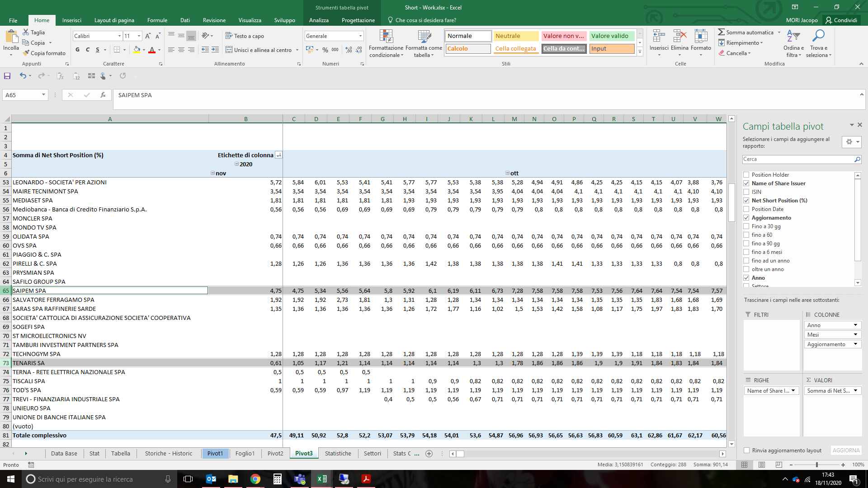The height and width of the screenshot is (488, 868).
Task: Collapse the ott month group
Action: point(507,173)
